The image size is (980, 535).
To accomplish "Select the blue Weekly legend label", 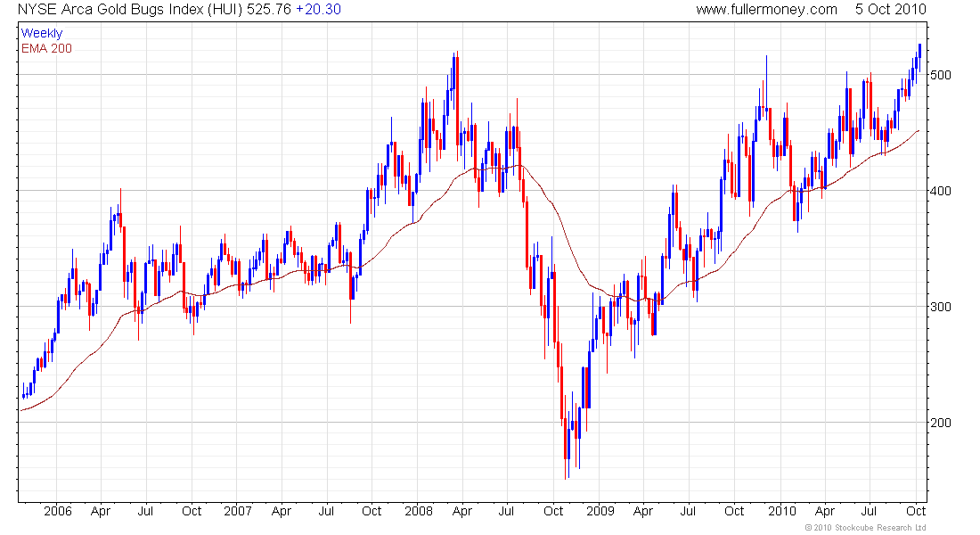I will (x=41, y=33).
